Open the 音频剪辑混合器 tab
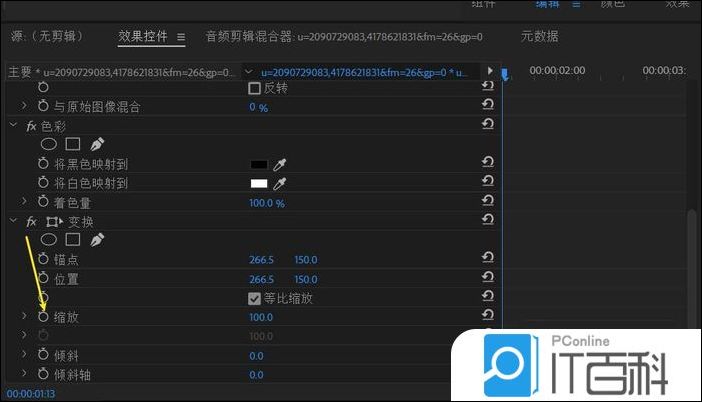702x402 pixels. (x=344, y=37)
